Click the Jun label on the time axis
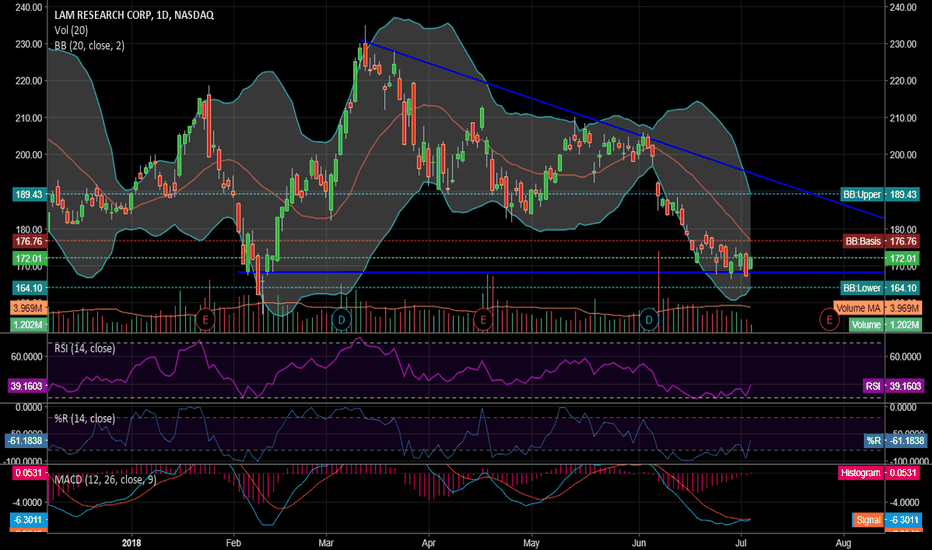The width and height of the screenshot is (932, 550). click(639, 543)
